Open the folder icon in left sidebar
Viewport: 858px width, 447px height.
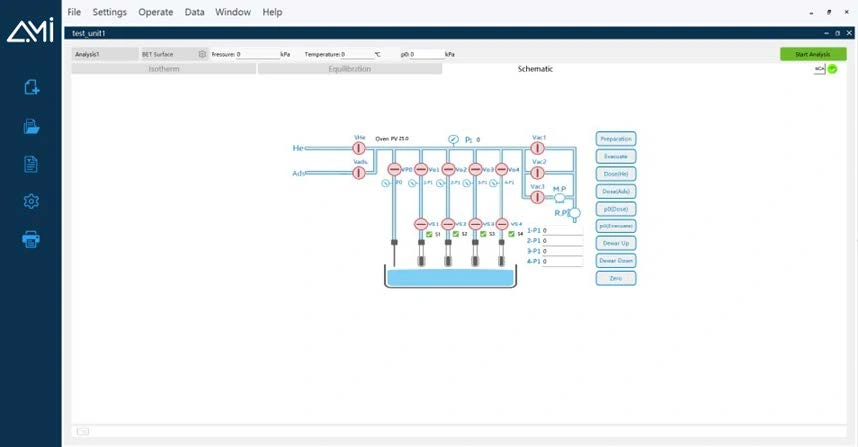point(31,126)
